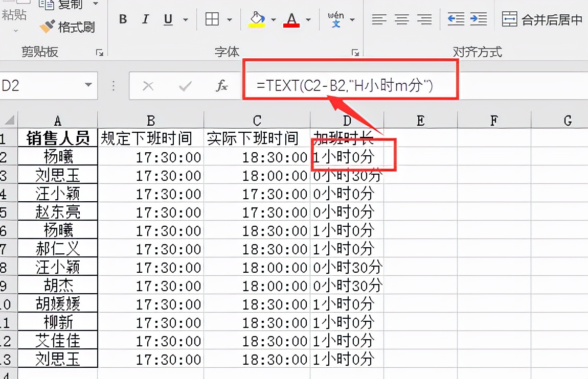Select column E header
Screen dimensions: 588x379
pos(420,121)
